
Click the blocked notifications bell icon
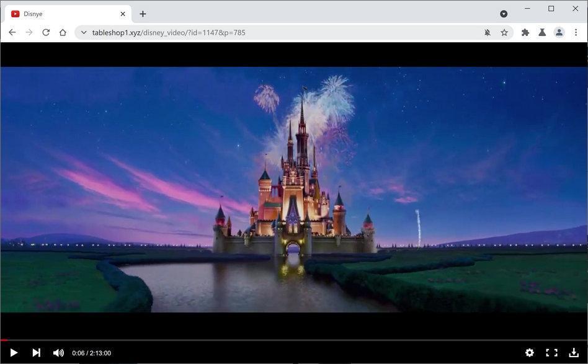coord(487,33)
